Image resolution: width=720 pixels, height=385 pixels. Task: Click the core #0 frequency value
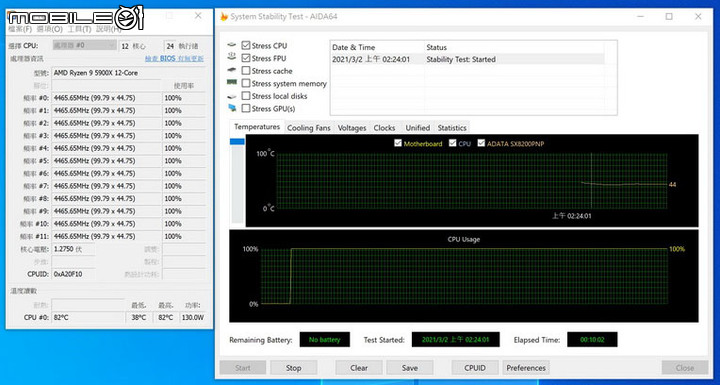pos(106,98)
